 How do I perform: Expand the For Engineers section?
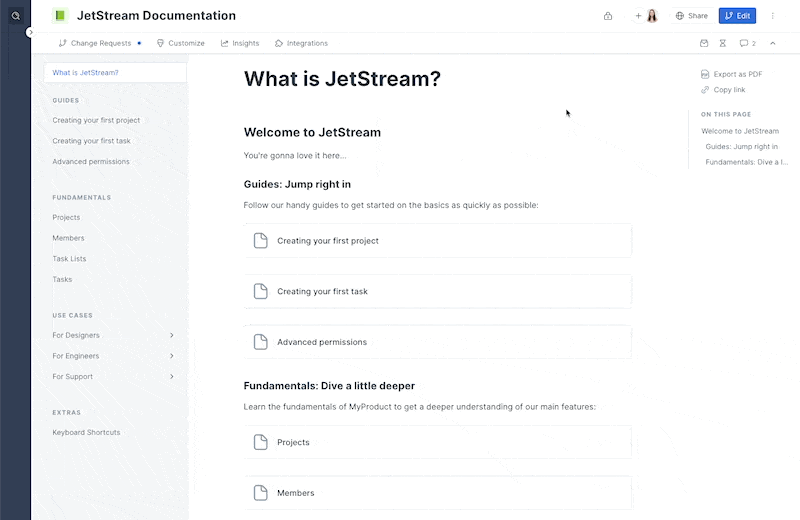(172, 356)
